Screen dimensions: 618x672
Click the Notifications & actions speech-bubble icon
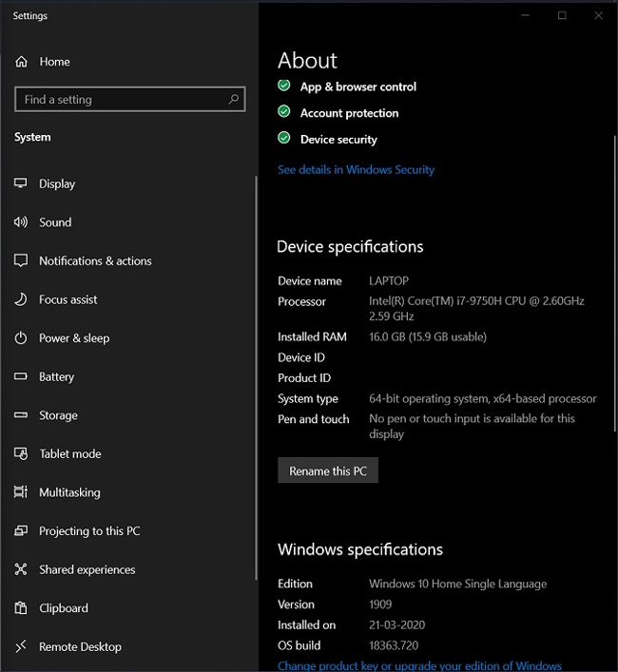point(21,260)
